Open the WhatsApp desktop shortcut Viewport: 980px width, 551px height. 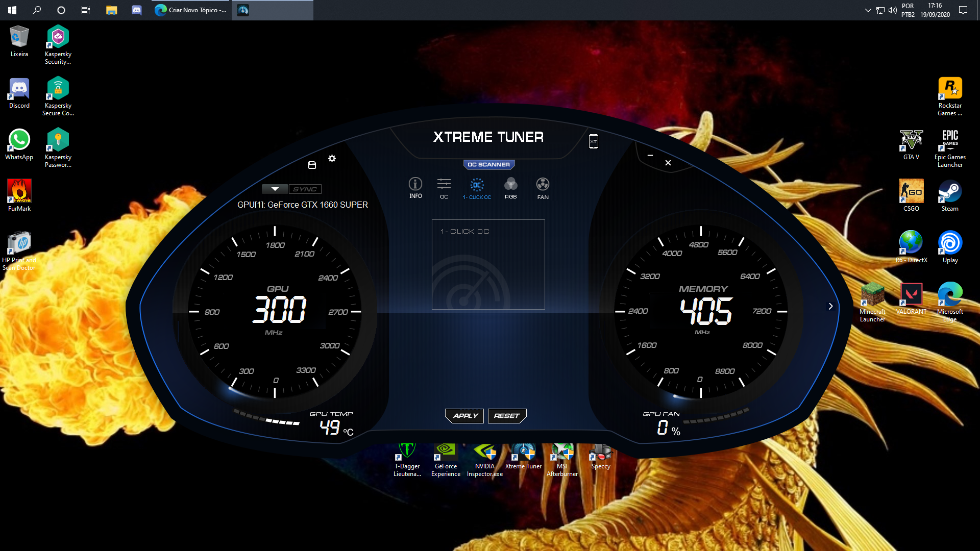[x=19, y=144]
